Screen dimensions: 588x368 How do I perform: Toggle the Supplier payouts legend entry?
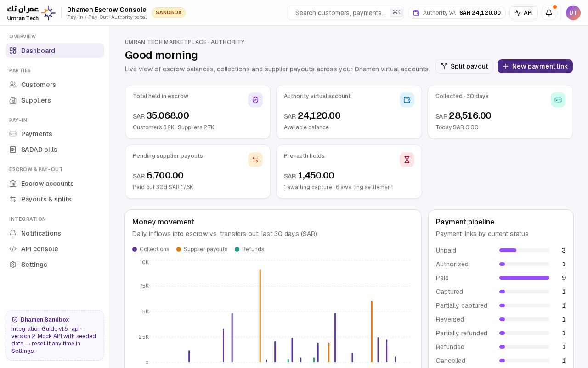tap(202, 249)
